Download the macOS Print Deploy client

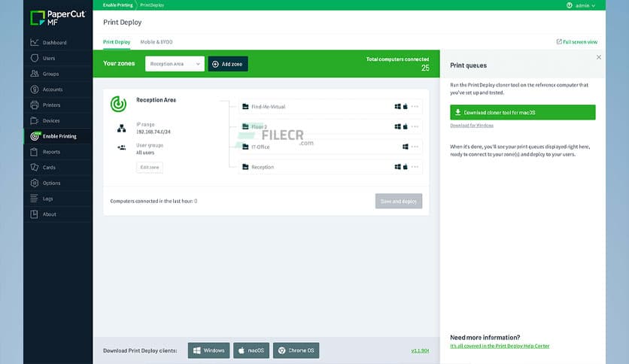click(x=251, y=350)
